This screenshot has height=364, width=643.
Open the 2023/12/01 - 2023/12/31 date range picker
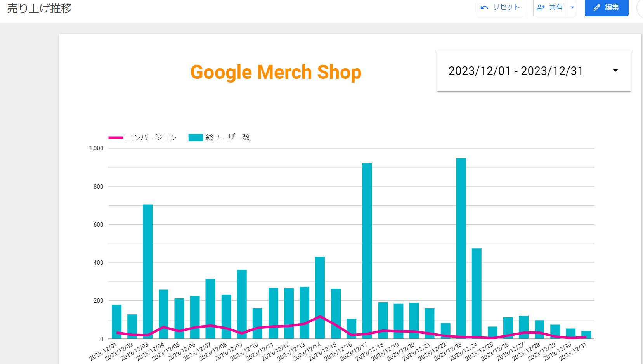pyautogui.click(x=534, y=71)
